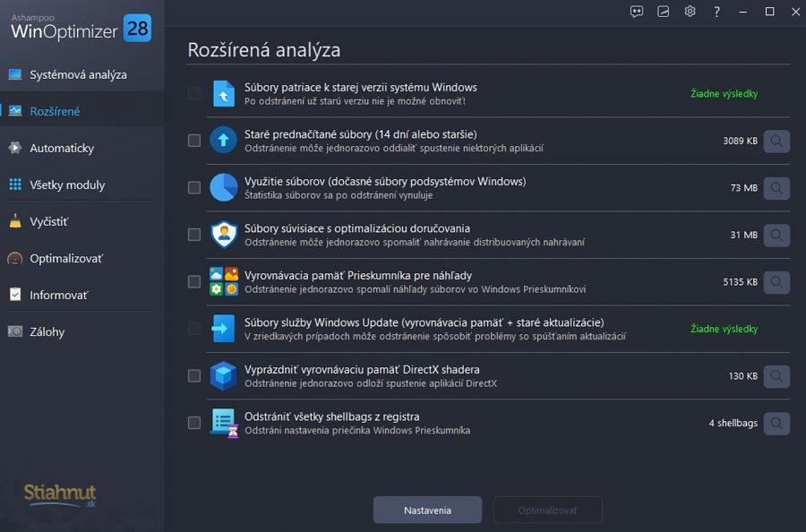Click Žiadne výsledky for old Windows version
This screenshot has height=532, width=806.
point(724,93)
